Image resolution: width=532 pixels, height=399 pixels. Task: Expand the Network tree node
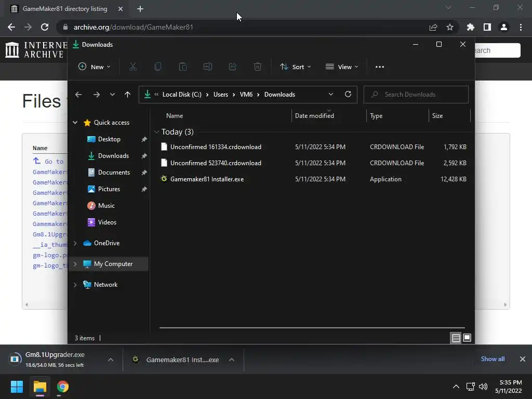(x=75, y=285)
